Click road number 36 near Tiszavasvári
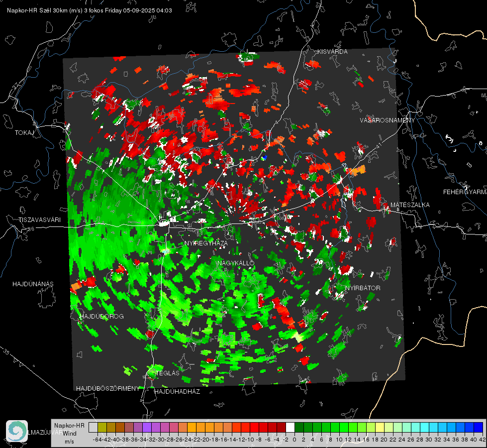This screenshot has width=487, height=448. pyautogui.click(x=31, y=229)
